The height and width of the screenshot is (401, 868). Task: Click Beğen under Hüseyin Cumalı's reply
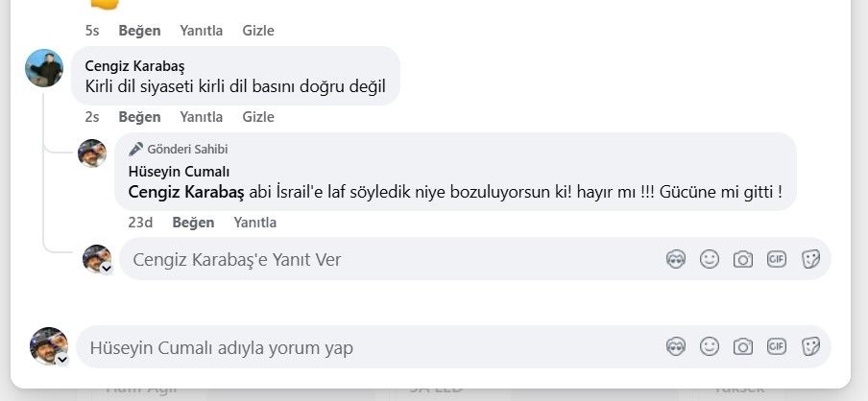(x=193, y=223)
